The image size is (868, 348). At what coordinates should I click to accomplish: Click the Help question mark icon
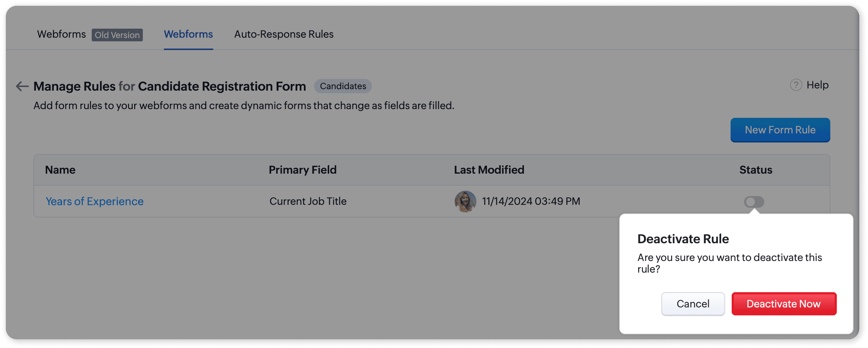pyautogui.click(x=796, y=85)
